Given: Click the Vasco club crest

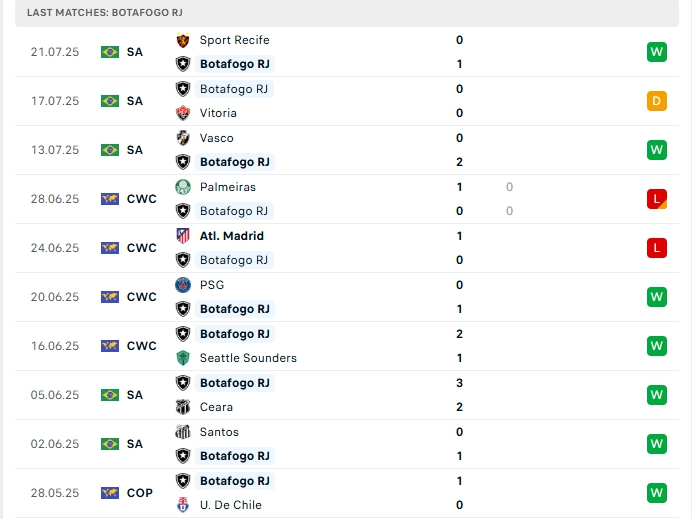Looking at the screenshot, I should click(183, 138).
